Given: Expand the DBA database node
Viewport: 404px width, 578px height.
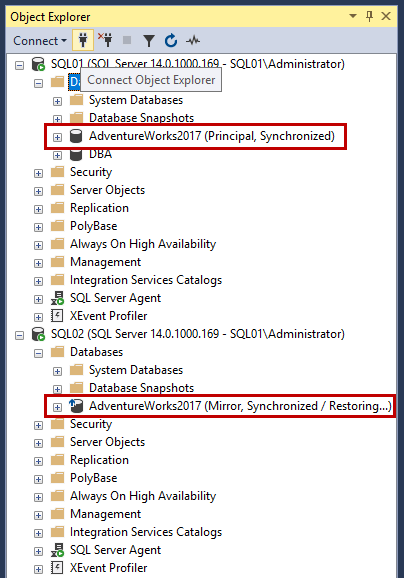Looking at the screenshot, I should [57, 156].
